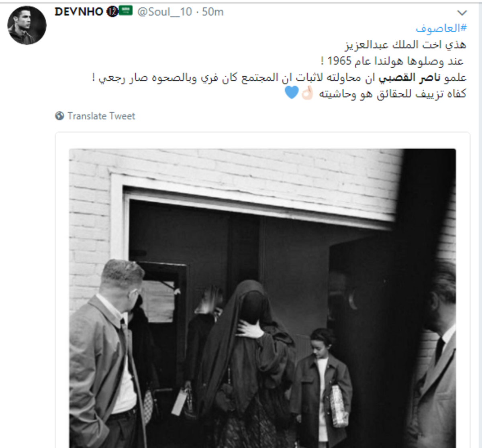
Task: Click the round badge icon beside DEVNHO
Action: 112,12
